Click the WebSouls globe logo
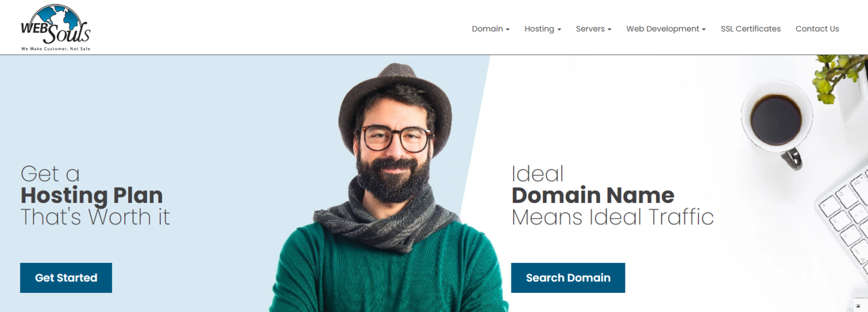Screen dimensions: 868x312 pos(55,28)
